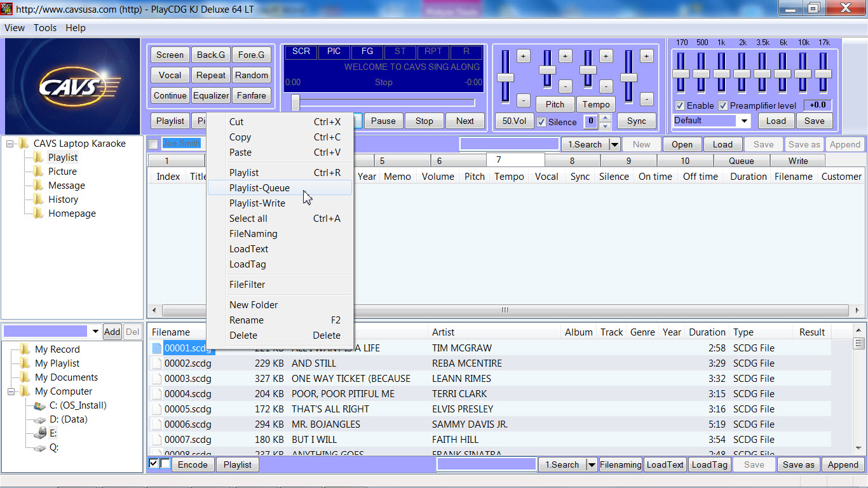Switch to the Queue tab
Screen dimensions: 868x488
(742, 161)
